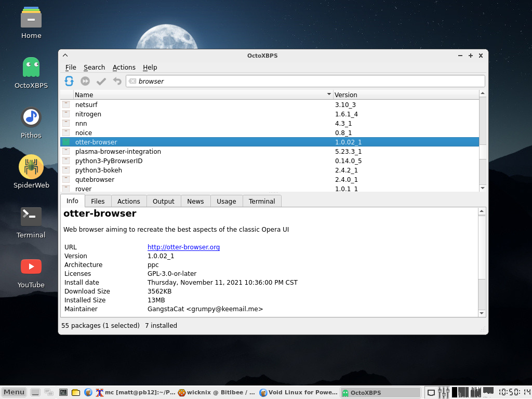
Task: Click netsurf package status icon
Action: pos(66,104)
